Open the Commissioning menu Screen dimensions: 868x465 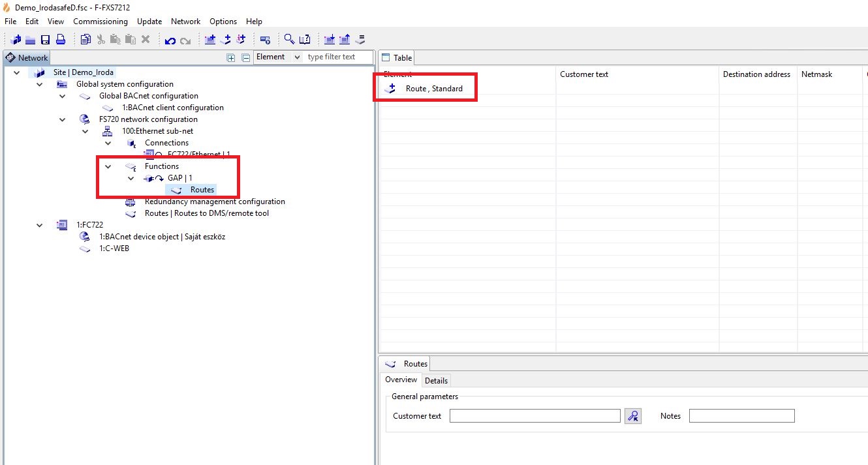(101, 22)
